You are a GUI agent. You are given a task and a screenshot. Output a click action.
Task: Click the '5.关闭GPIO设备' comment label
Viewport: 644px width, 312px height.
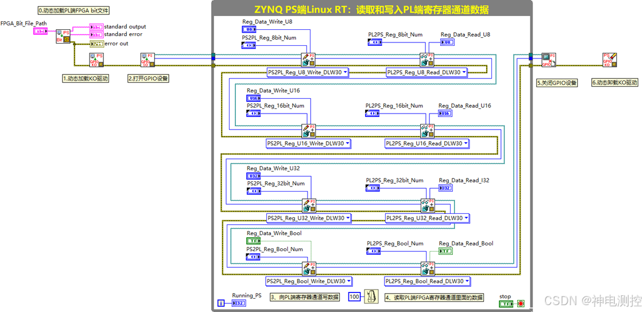557,83
